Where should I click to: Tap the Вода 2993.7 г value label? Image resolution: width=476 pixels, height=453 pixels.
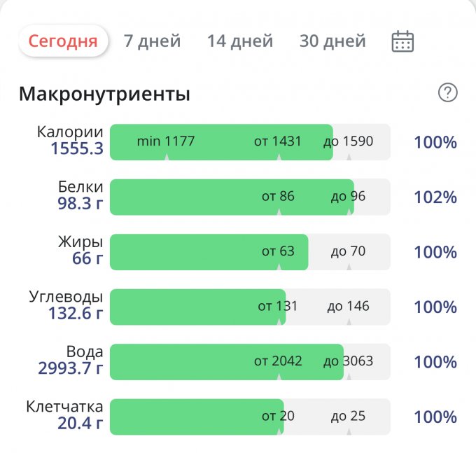[71, 369]
